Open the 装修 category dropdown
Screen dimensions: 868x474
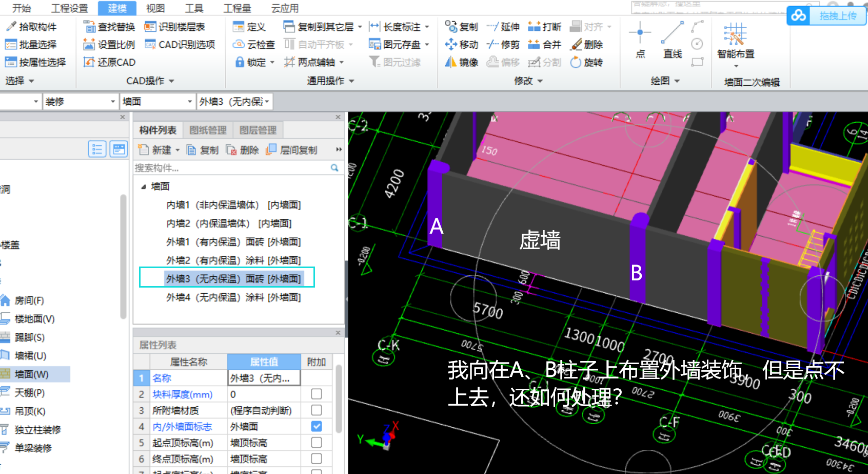[113, 102]
